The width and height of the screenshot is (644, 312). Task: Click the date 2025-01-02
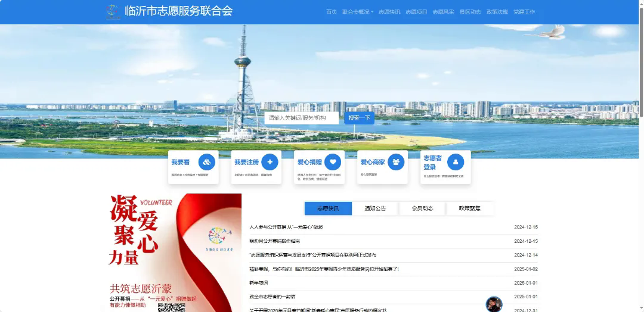(x=526, y=269)
